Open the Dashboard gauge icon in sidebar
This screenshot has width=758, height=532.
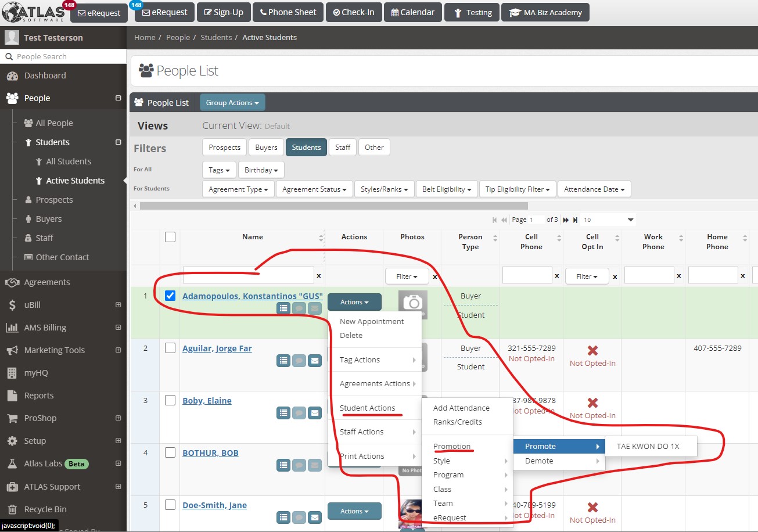12,76
